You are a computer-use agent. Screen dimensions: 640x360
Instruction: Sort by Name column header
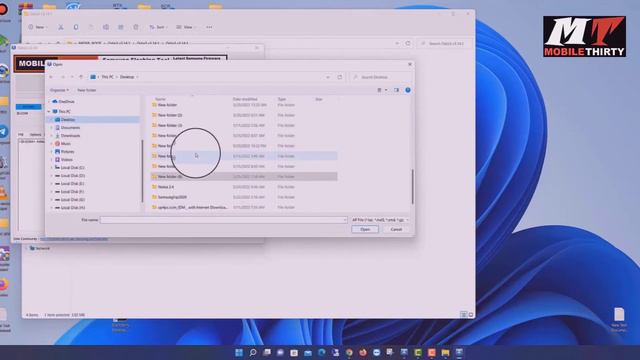coord(160,99)
